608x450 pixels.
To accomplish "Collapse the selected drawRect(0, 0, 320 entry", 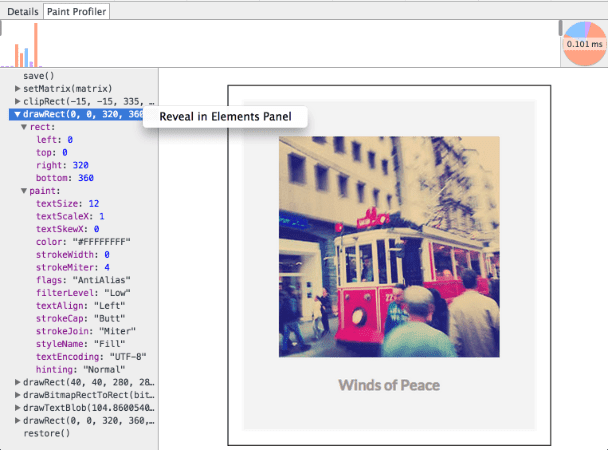I will click(x=18, y=114).
